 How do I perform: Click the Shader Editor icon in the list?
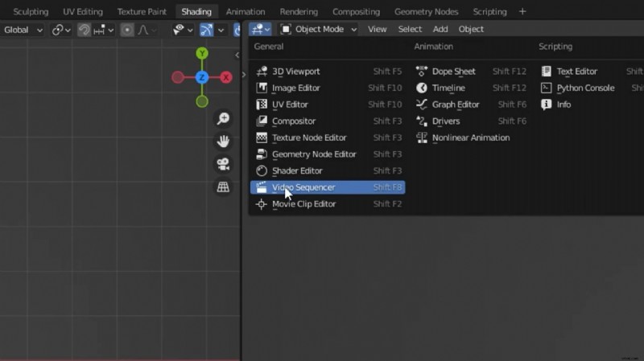261,170
